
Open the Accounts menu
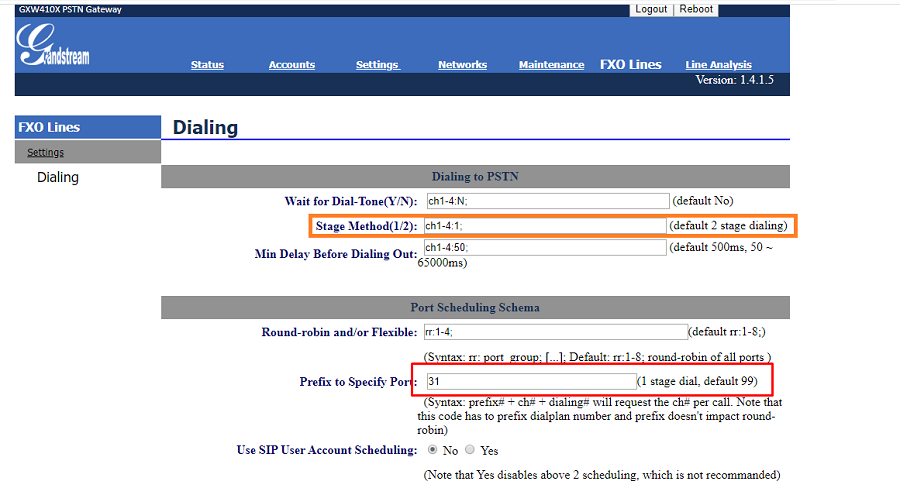pyautogui.click(x=291, y=65)
